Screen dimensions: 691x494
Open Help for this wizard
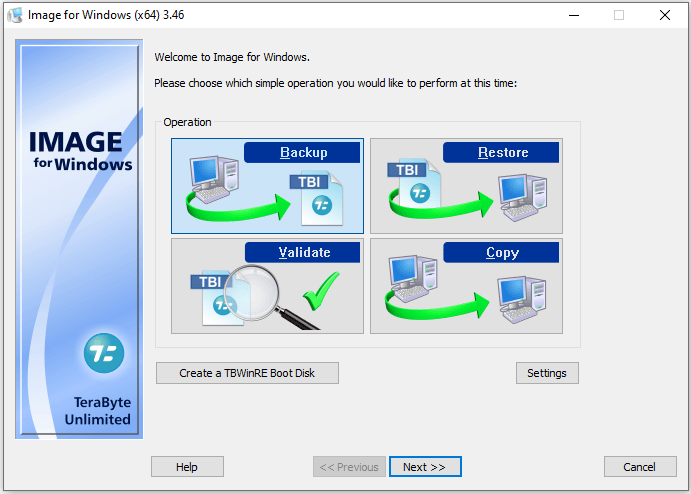[x=187, y=467]
